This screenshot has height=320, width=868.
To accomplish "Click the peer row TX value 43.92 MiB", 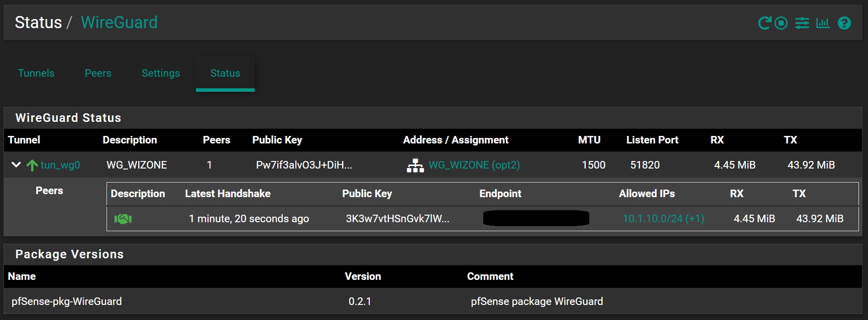I will point(820,219).
